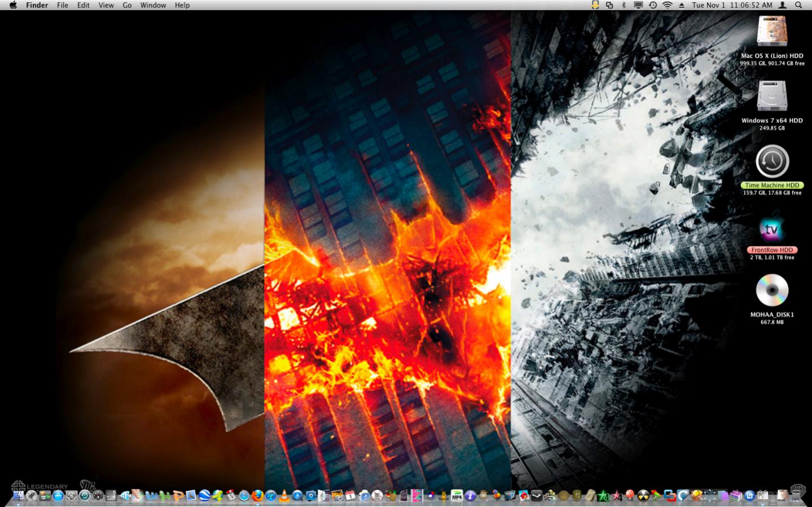Open the Edit menu
The height and width of the screenshot is (507, 812).
84,5
